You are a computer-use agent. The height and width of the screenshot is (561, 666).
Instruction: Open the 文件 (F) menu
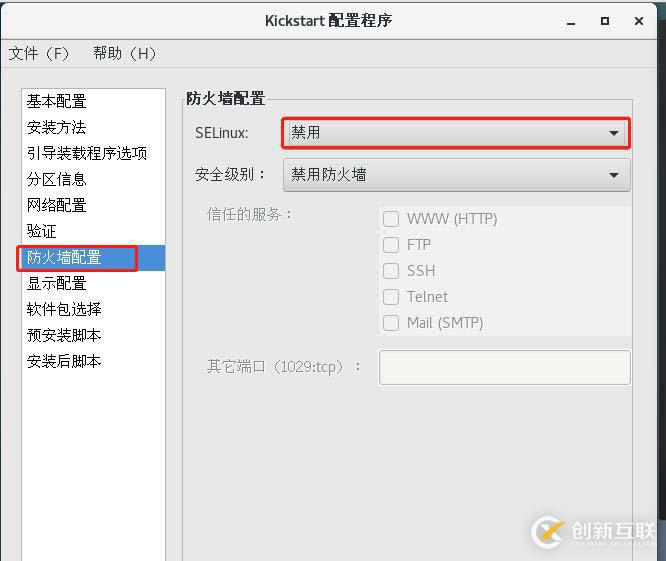pos(39,54)
